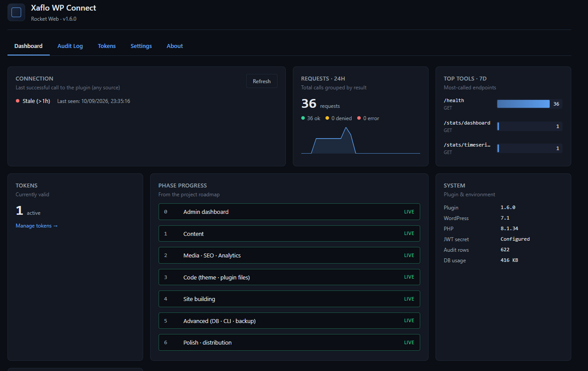
Task: Follow the Manage tokens link
Action: coord(37,226)
